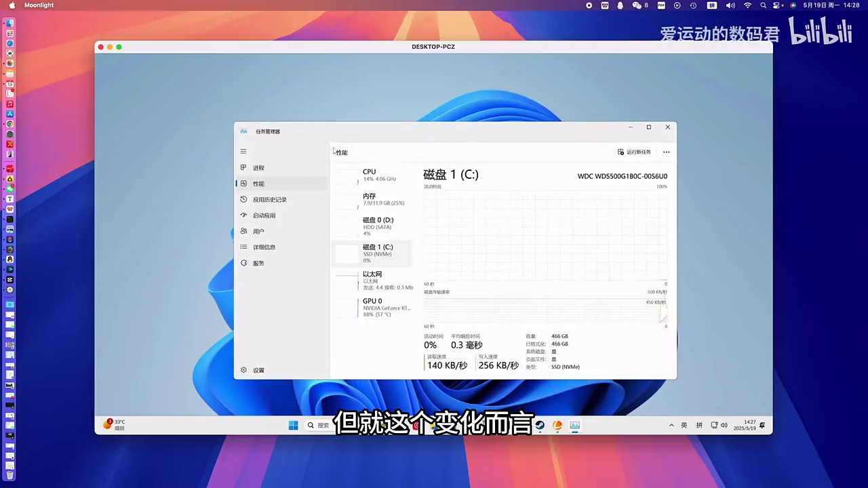868x488 pixels.
Task: Click the SSD (NVMe) type value
Action: click(x=566, y=367)
